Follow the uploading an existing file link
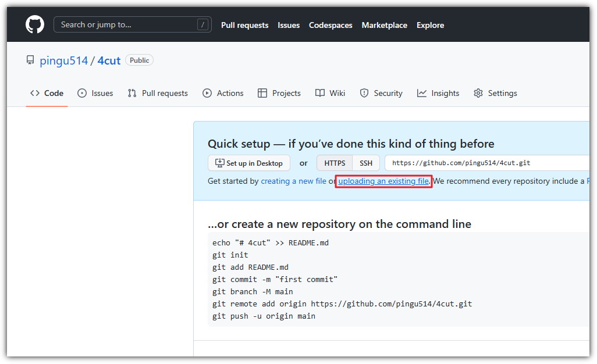 [383, 181]
